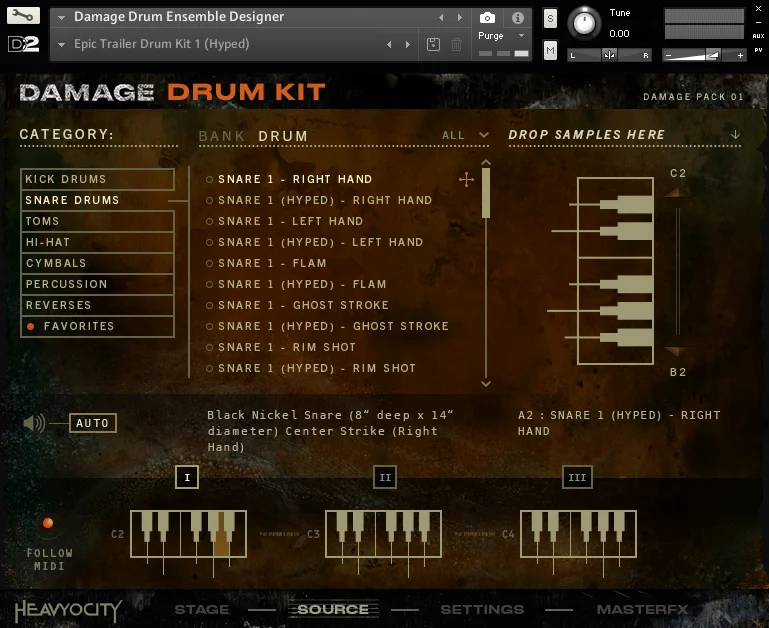Select the CYMBALS category
This screenshot has height=628, width=769.
tap(97, 263)
